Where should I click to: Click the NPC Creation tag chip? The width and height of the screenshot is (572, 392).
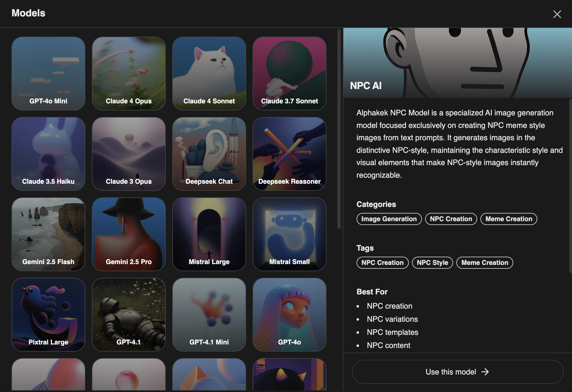[x=382, y=263]
